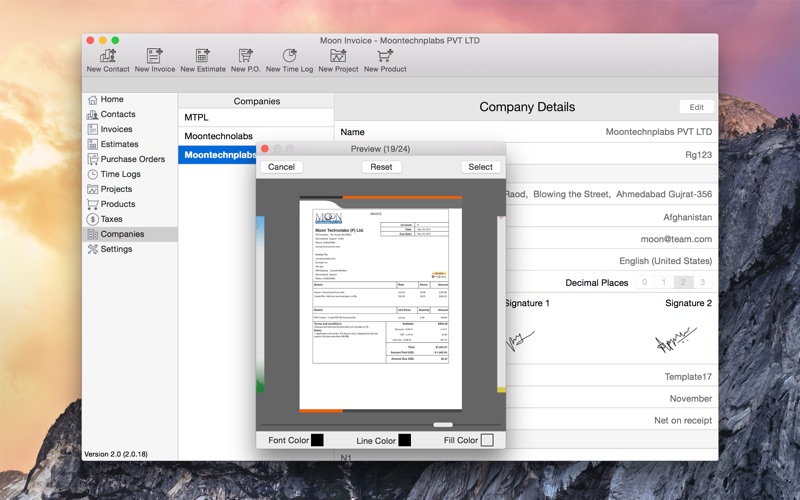Open the Fill Color swatch
Viewport: 800px width, 500px height.
click(487, 440)
